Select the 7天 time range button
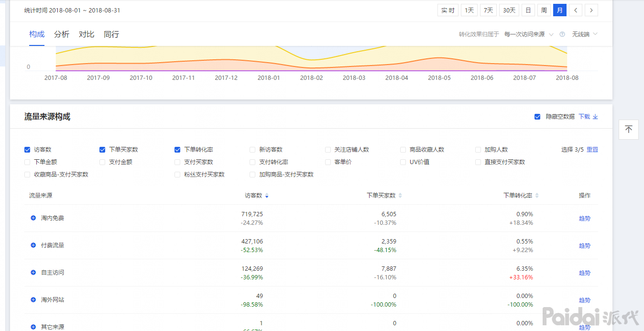 click(488, 10)
